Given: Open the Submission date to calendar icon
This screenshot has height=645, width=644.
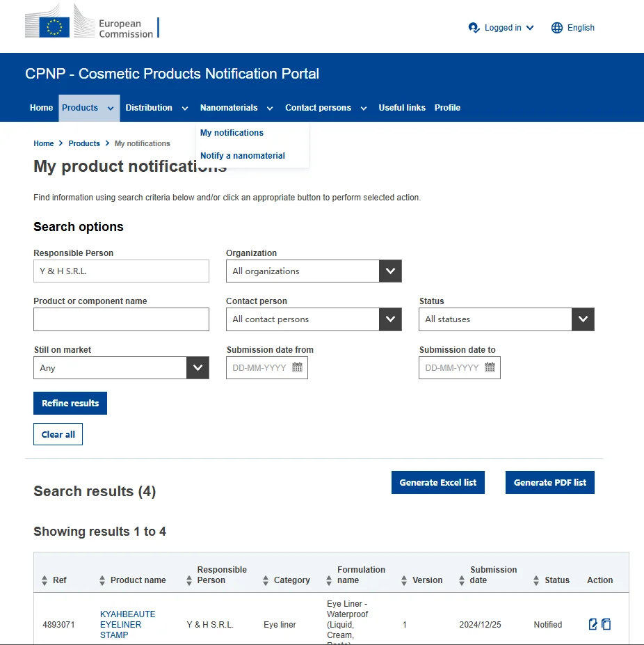Looking at the screenshot, I should (490, 367).
